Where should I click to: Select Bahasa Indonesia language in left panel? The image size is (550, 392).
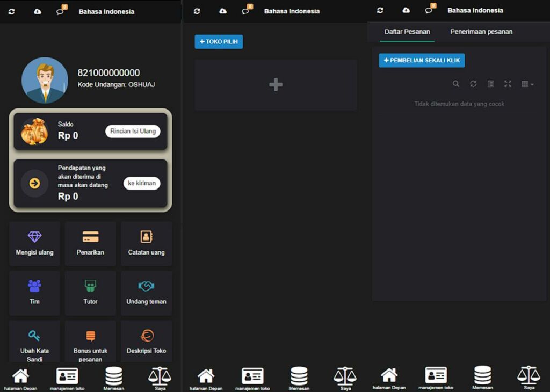click(x=106, y=12)
